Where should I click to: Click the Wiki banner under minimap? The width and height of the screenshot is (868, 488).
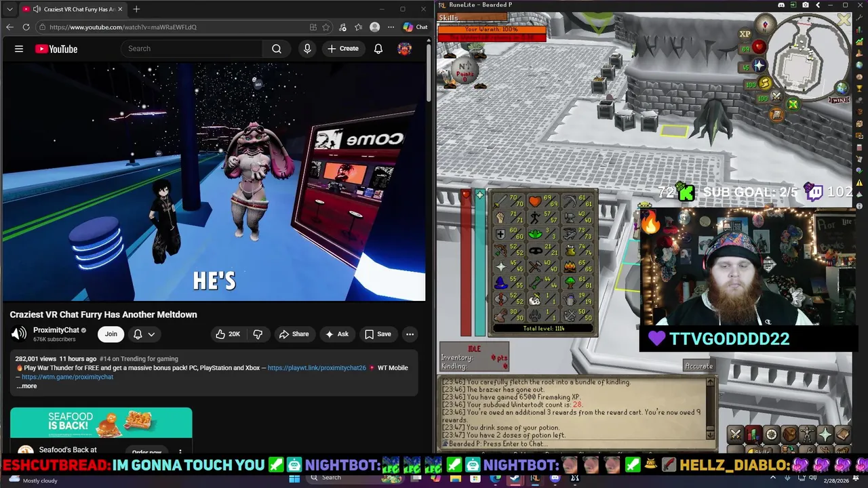point(840,100)
